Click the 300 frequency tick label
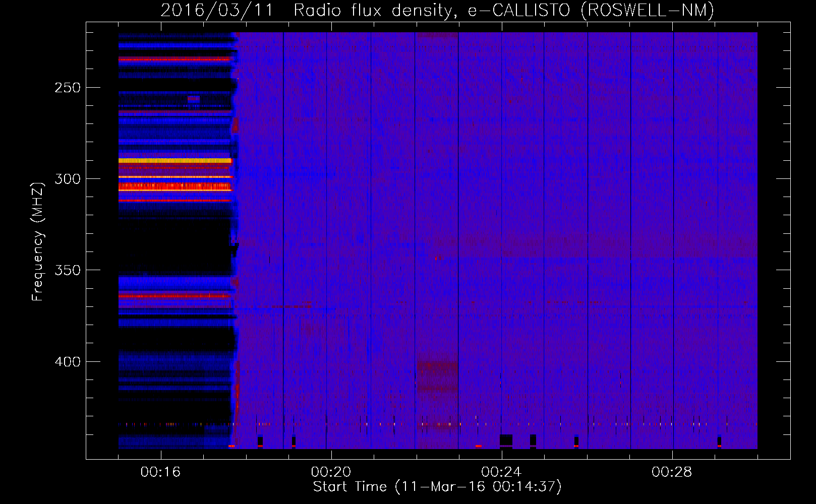 click(68, 179)
